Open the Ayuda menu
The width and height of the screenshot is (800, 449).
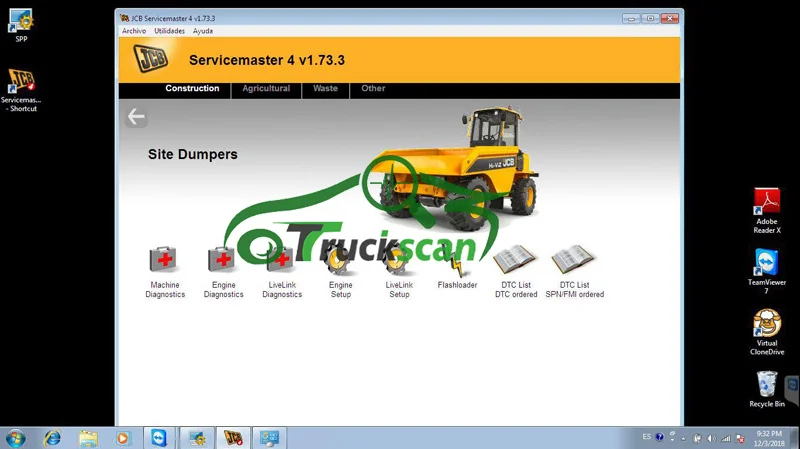[203, 31]
